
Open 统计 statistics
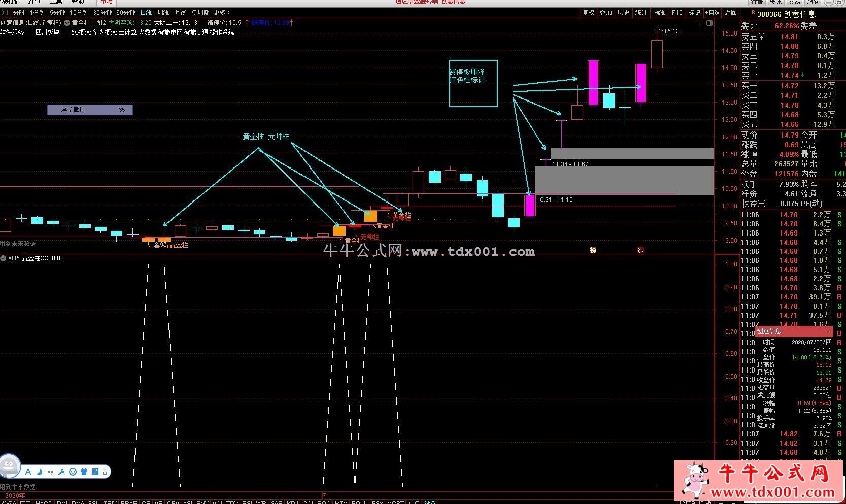tap(641, 13)
